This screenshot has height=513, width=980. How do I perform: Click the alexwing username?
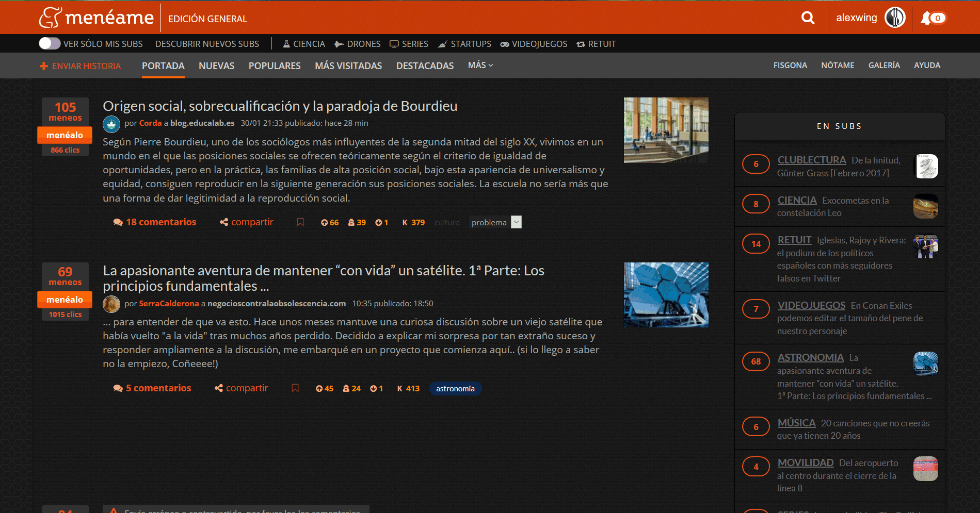click(x=857, y=18)
